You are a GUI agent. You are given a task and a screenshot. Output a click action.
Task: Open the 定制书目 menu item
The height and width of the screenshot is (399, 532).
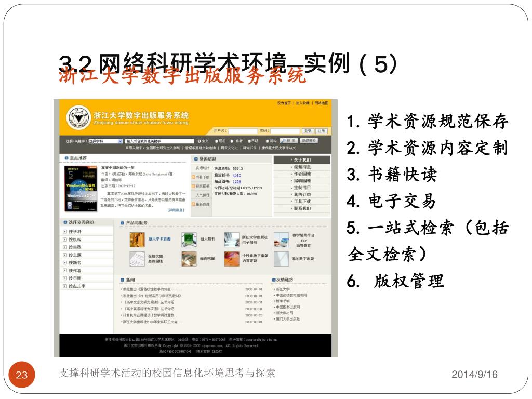(302, 188)
